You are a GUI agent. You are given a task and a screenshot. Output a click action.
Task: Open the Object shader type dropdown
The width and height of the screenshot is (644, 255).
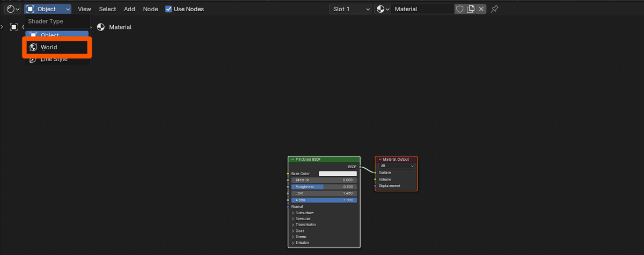[x=48, y=9]
